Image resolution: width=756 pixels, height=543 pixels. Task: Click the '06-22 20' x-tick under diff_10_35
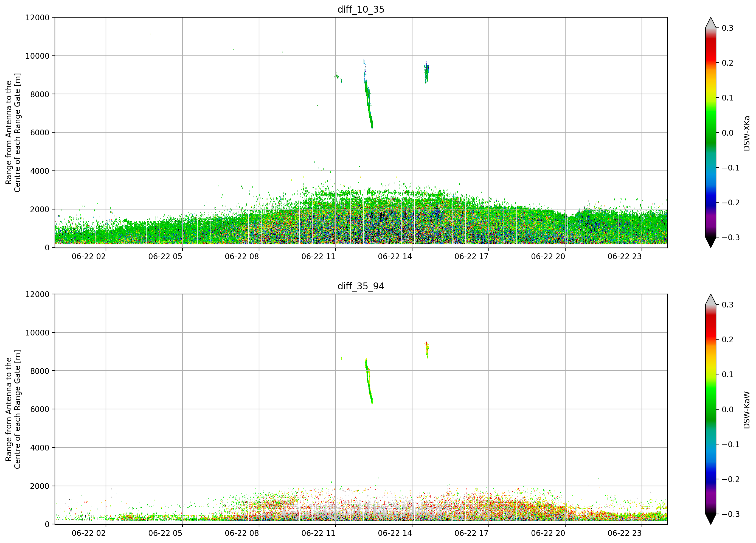click(548, 256)
